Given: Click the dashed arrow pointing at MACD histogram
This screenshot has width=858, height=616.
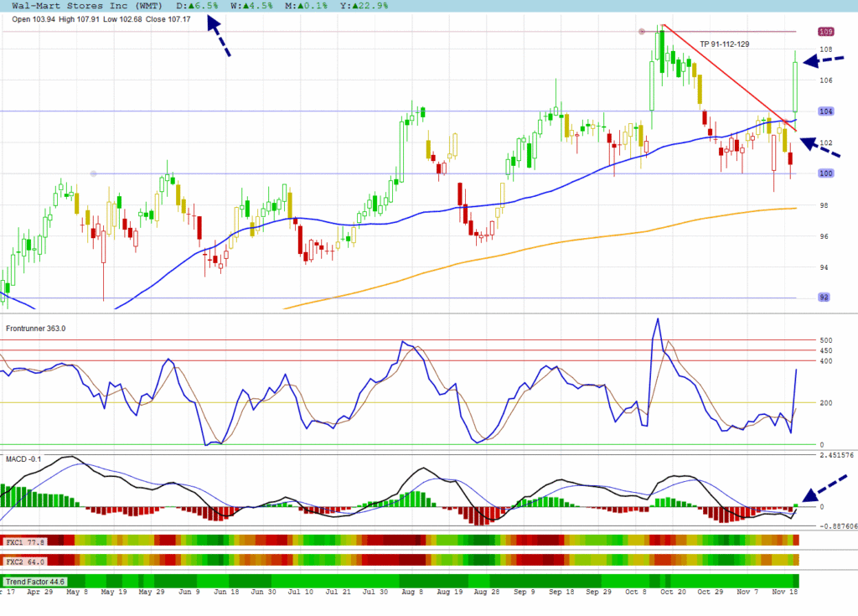Looking at the screenshot, I should click(x=823, y=489).
